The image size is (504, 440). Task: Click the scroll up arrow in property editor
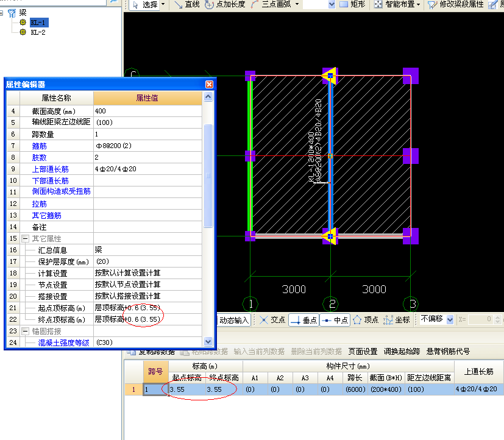[208, 96]
